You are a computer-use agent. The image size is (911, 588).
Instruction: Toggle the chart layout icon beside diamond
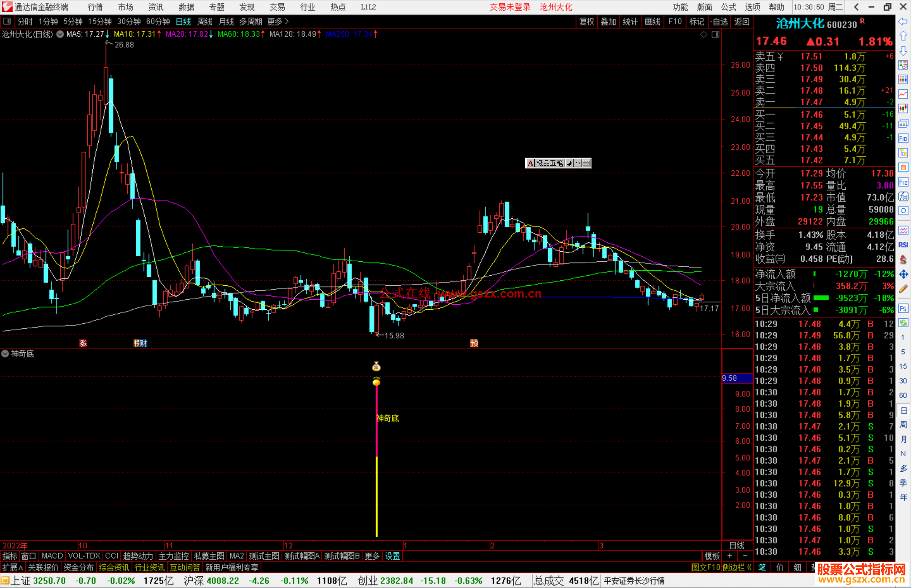click(716, 35)
